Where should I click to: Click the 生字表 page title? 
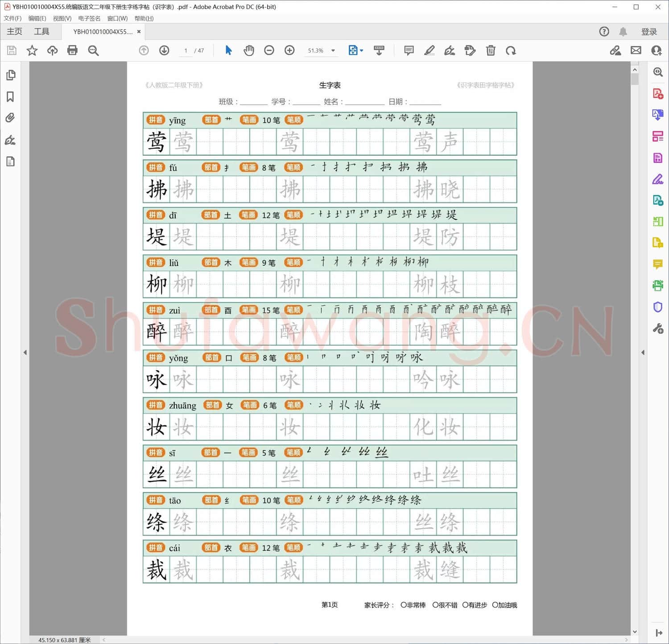330,85
